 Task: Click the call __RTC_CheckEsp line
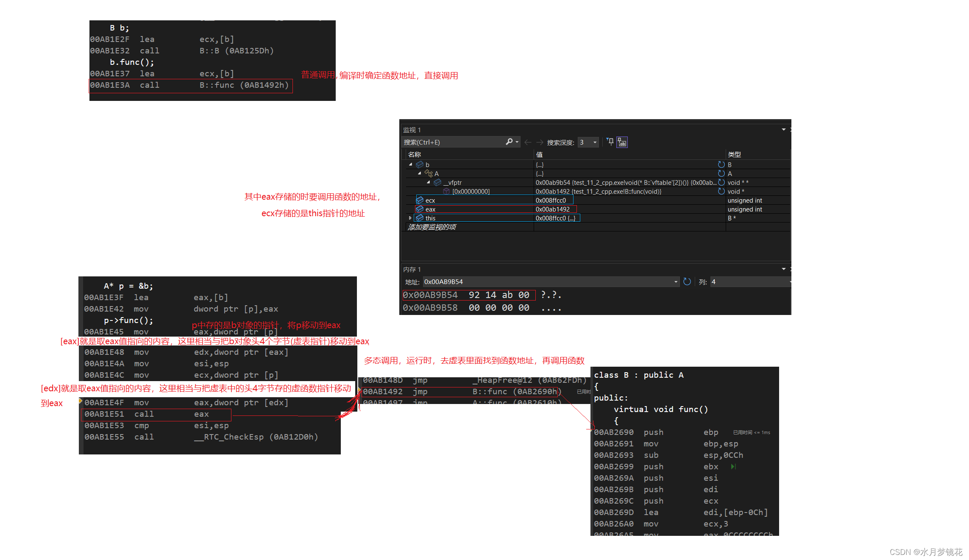point(201,437)
